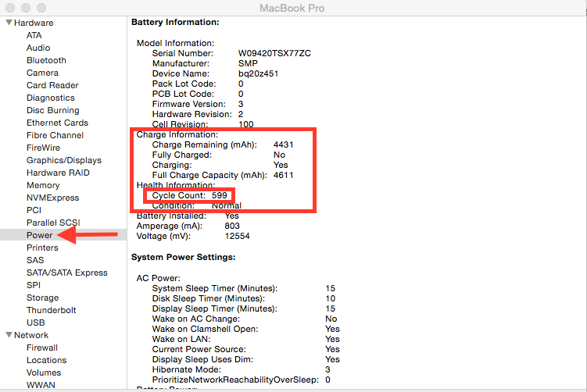Select Volumes under Network

coord(44,372)
